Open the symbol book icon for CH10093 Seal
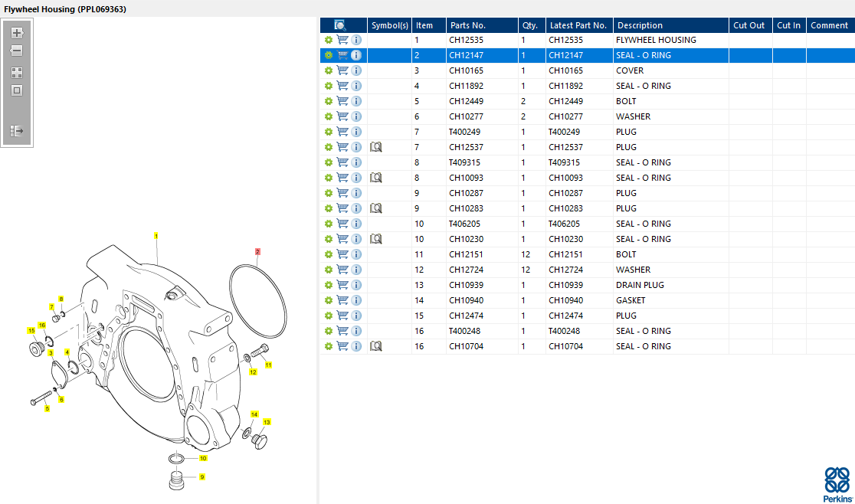 (375, 178)
